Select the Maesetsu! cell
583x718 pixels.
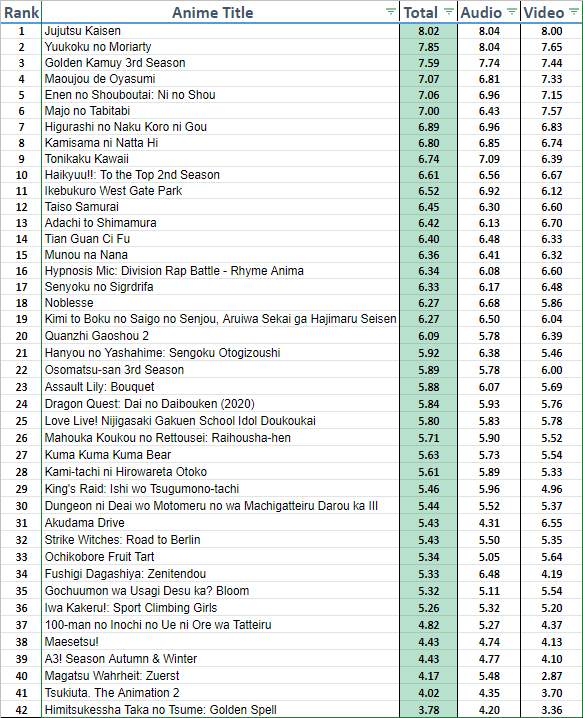pos(220,642)
